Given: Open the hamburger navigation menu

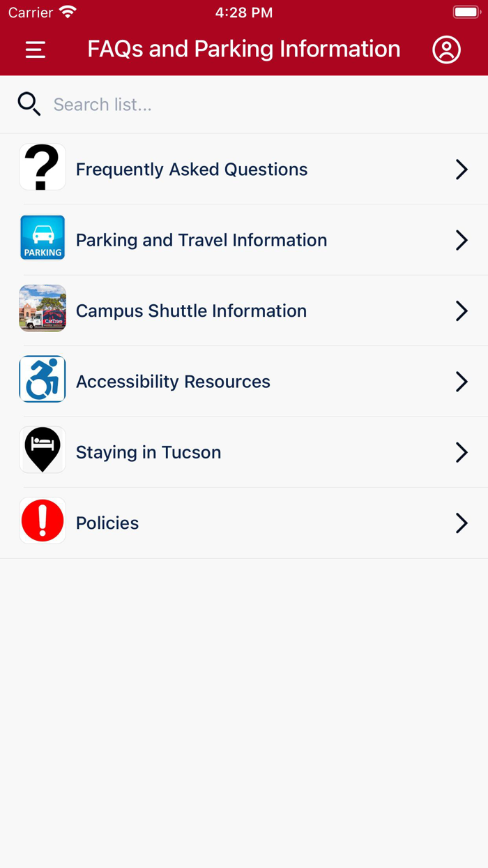Looking at the screenshot, I should point(35,50).
